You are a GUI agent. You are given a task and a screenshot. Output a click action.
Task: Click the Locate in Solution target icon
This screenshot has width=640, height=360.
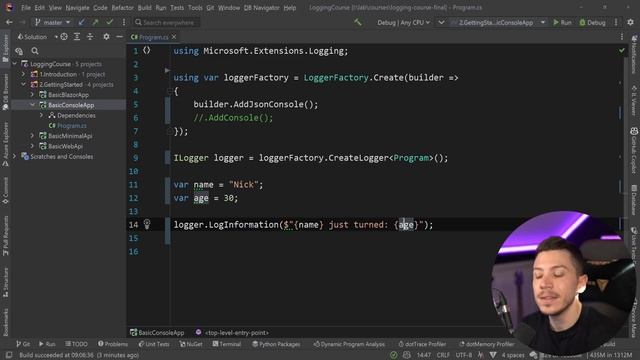(x=64, y=37)
